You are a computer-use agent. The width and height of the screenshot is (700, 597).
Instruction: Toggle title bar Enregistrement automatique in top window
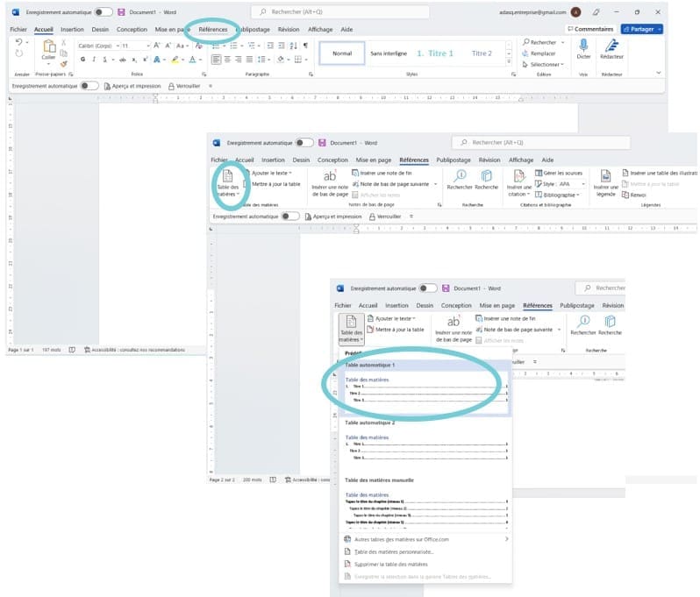[x=104, y=12]
